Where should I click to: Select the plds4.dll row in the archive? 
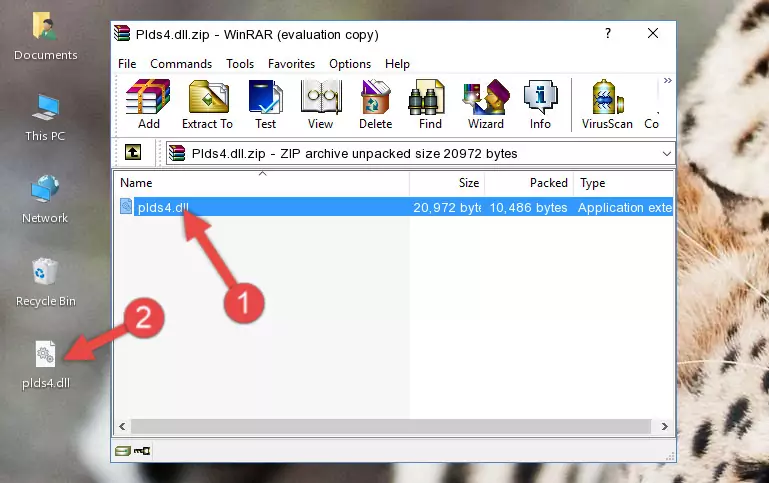click(395, 207)
